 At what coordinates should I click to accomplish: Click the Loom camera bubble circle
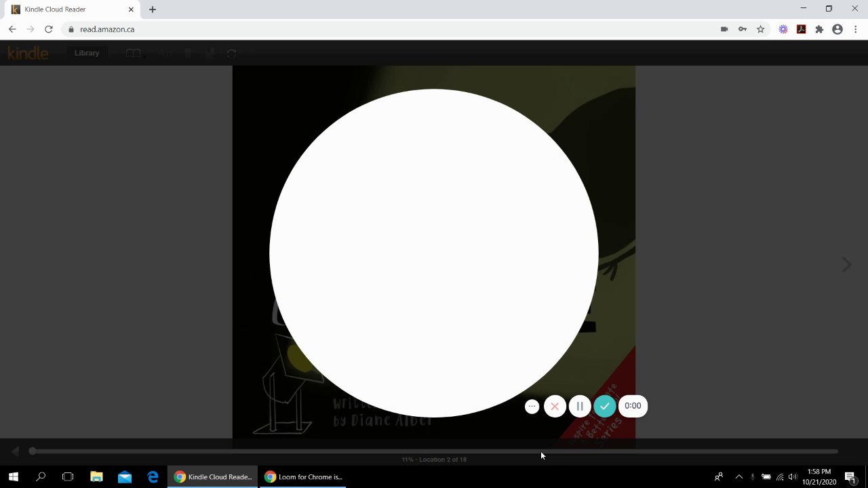coord(434,253)
